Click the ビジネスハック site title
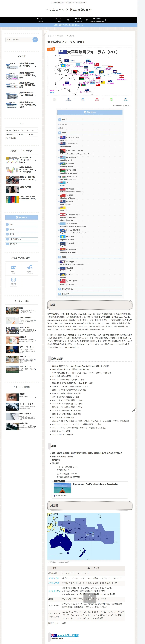145x644 pixels. 68,10
